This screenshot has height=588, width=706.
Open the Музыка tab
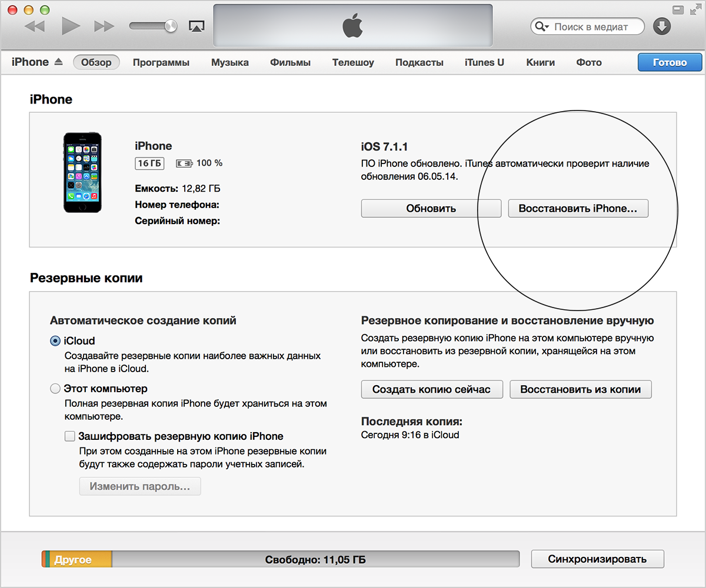pos(230,62)
